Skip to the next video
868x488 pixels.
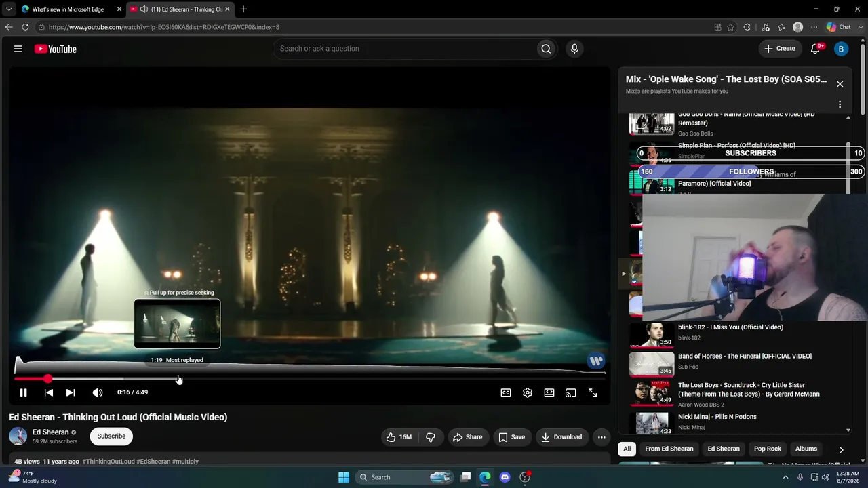71,392
